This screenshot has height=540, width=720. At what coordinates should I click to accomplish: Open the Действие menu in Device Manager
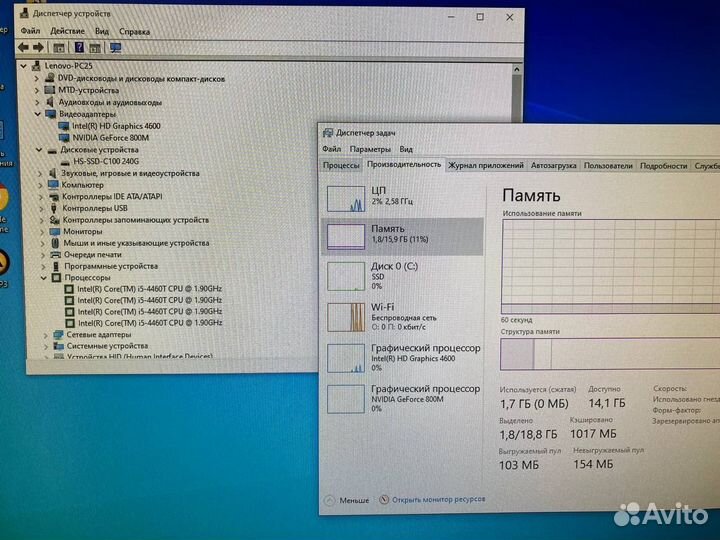pyautogui.click(x=67, y=31)
